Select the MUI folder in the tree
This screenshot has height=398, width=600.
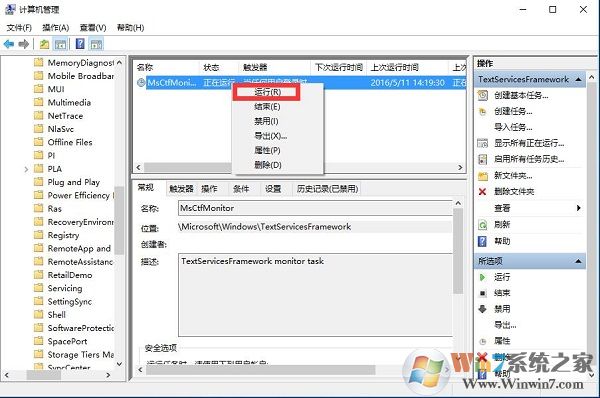pyautogui.click(x=56, y=89)
